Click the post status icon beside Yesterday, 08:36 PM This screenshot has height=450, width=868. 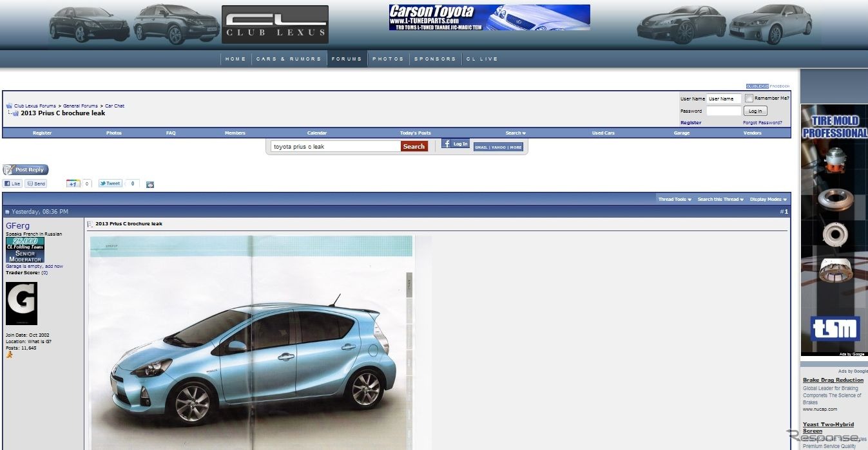point(8,212)
